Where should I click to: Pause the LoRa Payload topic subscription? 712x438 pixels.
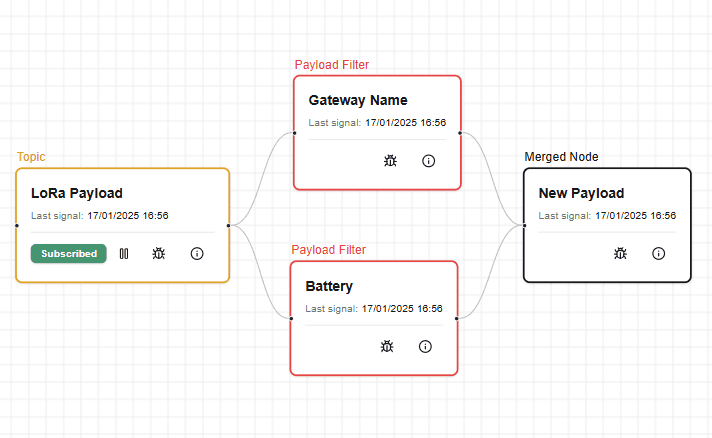(x=124, y=253)
